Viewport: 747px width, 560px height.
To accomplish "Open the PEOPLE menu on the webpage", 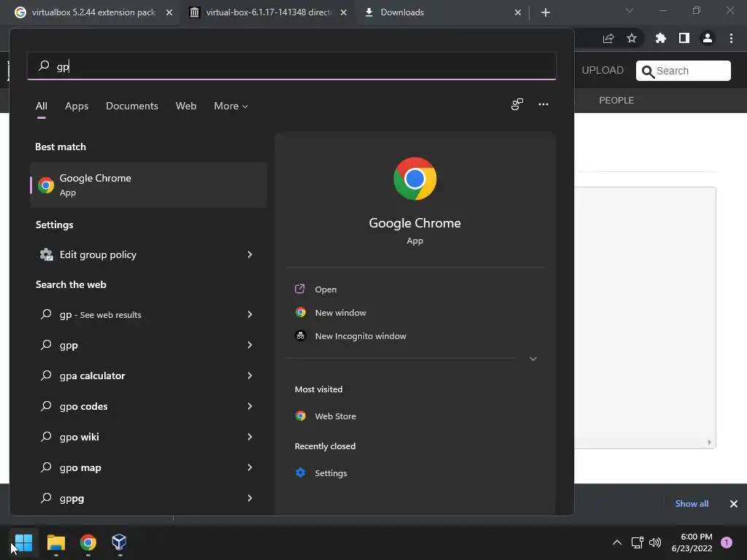I will pyautogui.click(x=616, y=101).
